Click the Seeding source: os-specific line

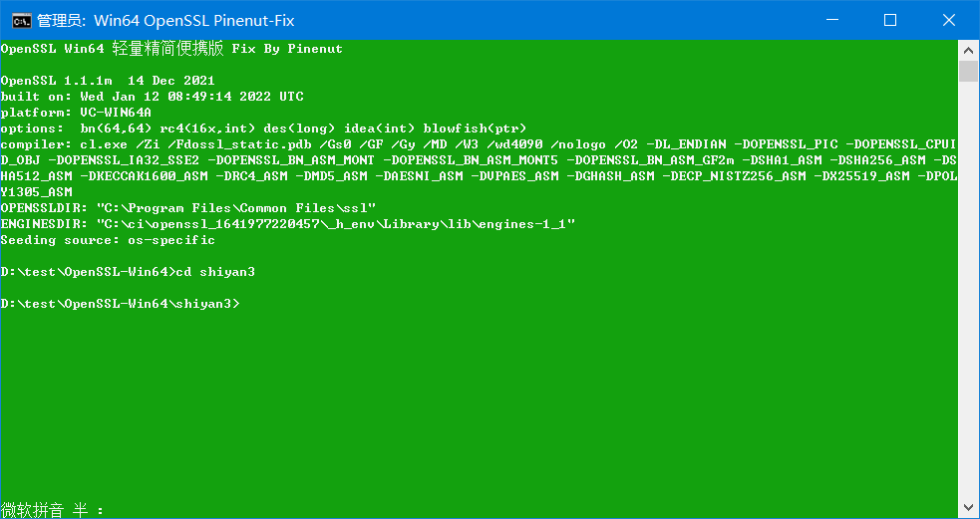pyautogui.click(x=108, y=240)
